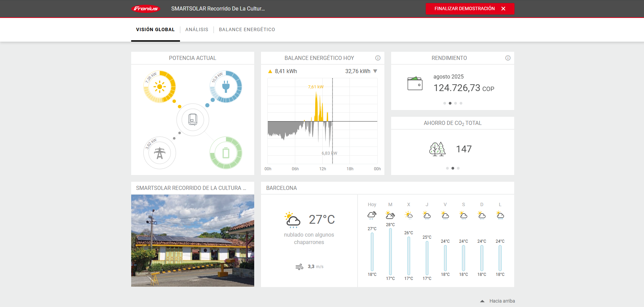Select fourth pagination dot in Rendimiento card
This screenshot has height=307, width=644.
461,103
